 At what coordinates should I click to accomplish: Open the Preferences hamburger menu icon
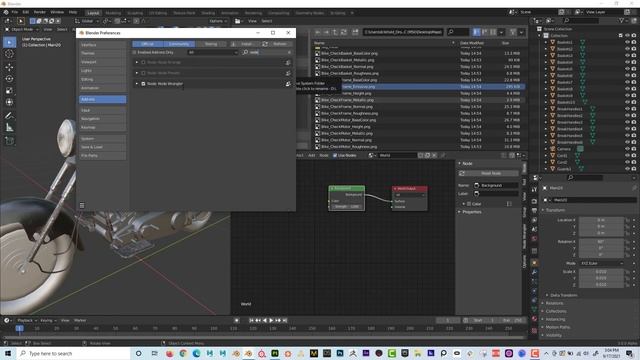coord(82,205)
